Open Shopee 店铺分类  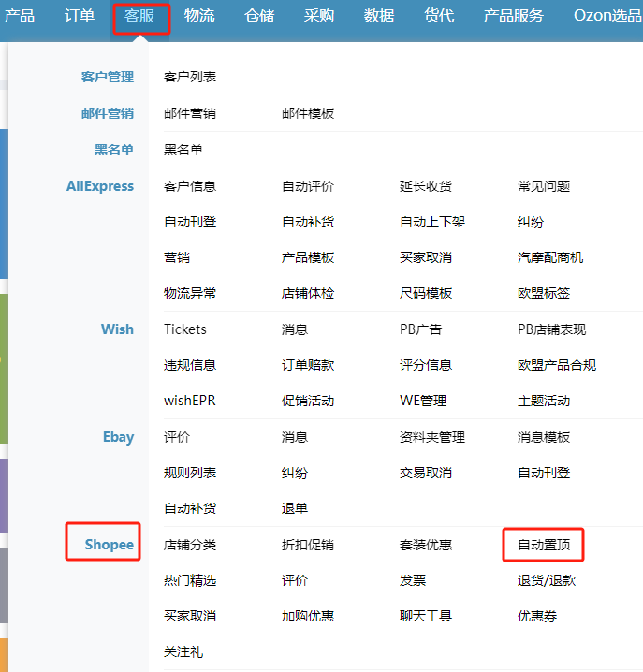point(190,545)
